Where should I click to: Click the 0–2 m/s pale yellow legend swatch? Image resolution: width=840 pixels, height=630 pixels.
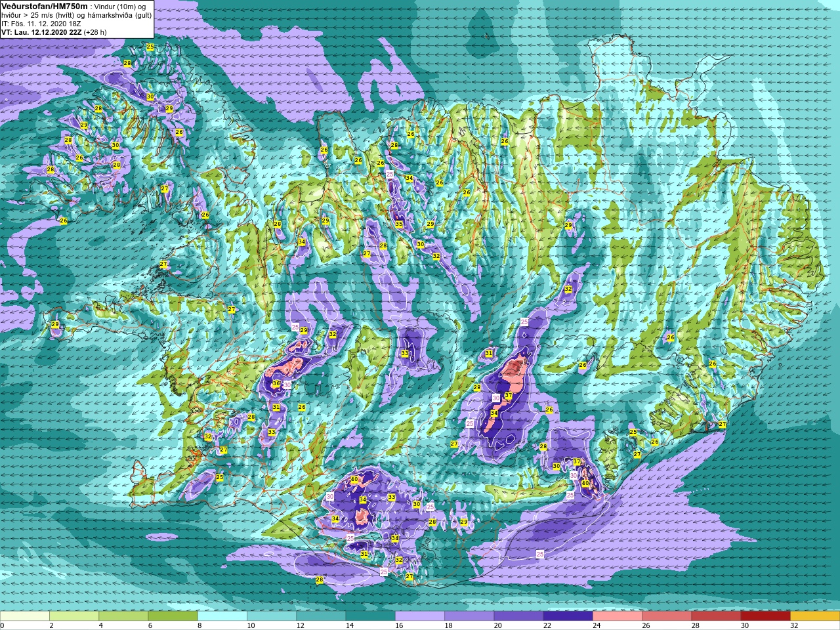[x=24, y=616]
